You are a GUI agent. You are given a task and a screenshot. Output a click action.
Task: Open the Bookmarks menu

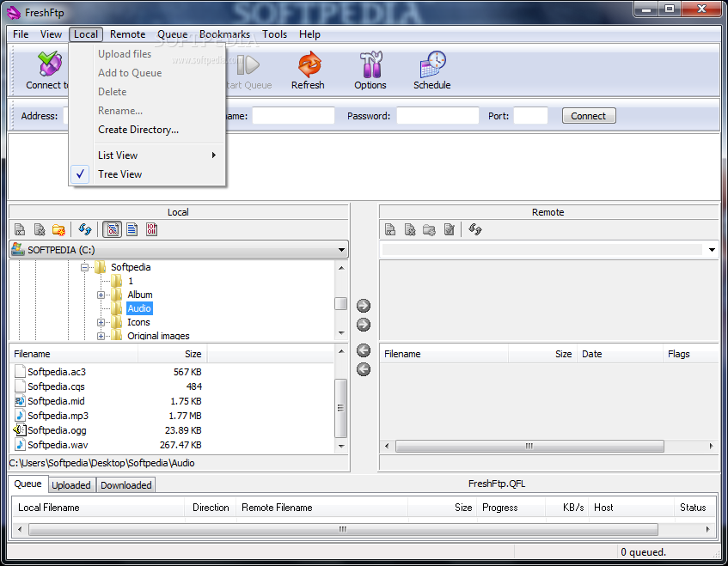224,34
